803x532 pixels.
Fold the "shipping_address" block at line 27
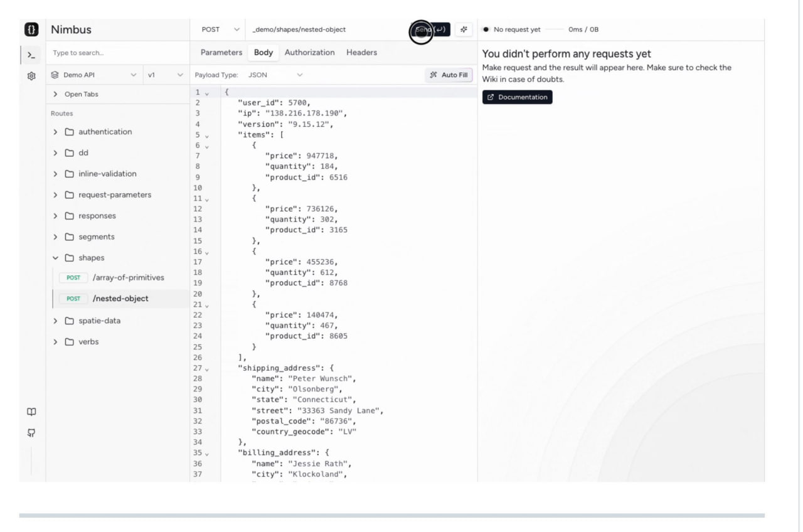pyautogui.click(x=206, y=369)
